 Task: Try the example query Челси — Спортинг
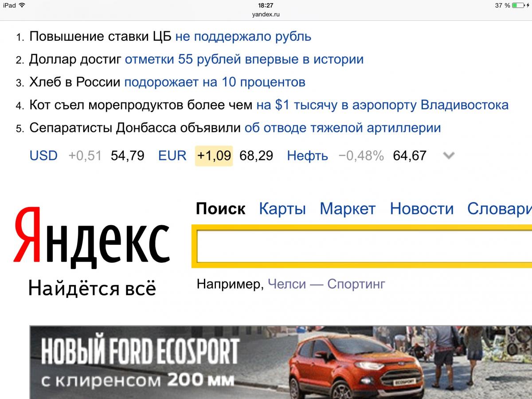pyautogui.click(x=327, y=284)
